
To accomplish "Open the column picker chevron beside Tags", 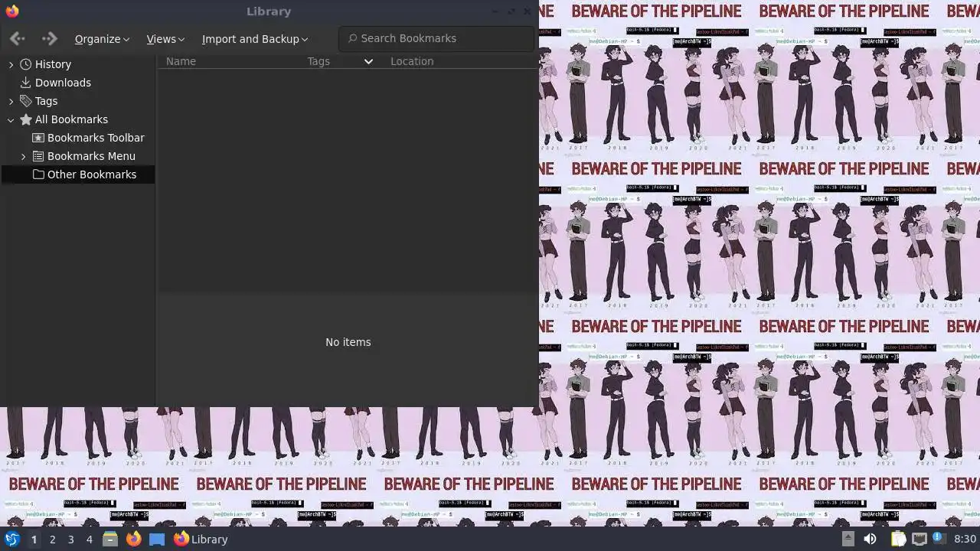I will point(368,61).
